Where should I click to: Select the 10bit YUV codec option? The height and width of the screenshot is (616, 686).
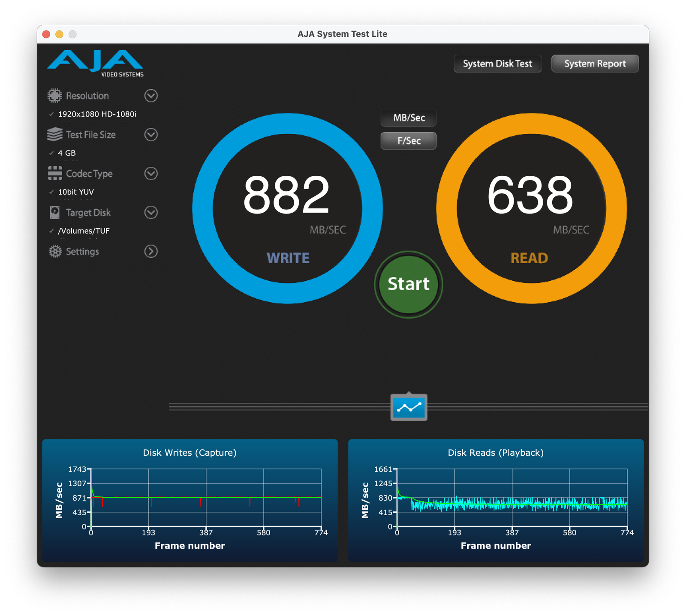pyautogui.click(x=76, y=192)
